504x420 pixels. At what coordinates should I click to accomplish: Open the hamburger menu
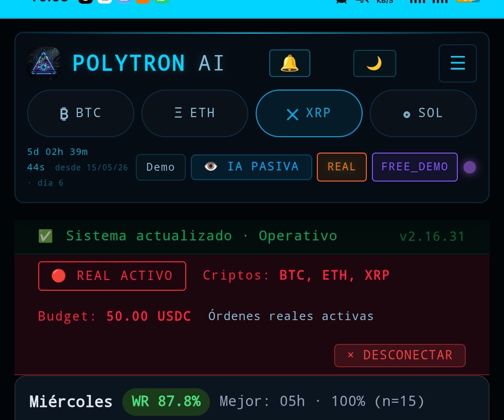(457, 63)
